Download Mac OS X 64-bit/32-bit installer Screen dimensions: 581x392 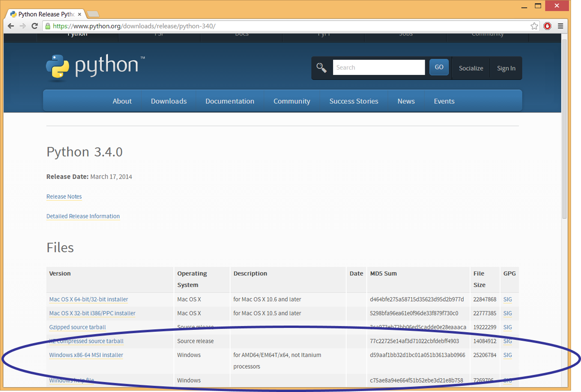click(89, 299)
